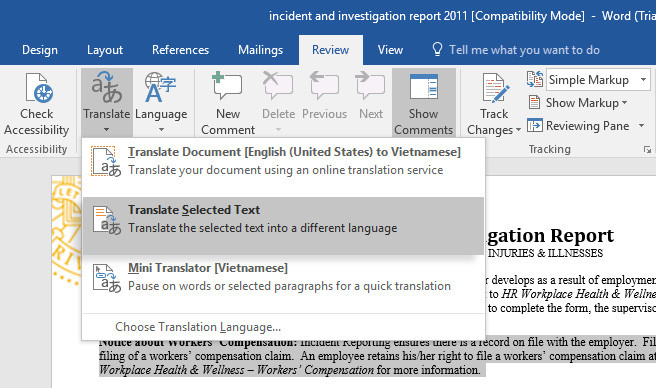656x388 pixels.
Task: Open the Language tool icon
Action: click(x=160, y=87)
